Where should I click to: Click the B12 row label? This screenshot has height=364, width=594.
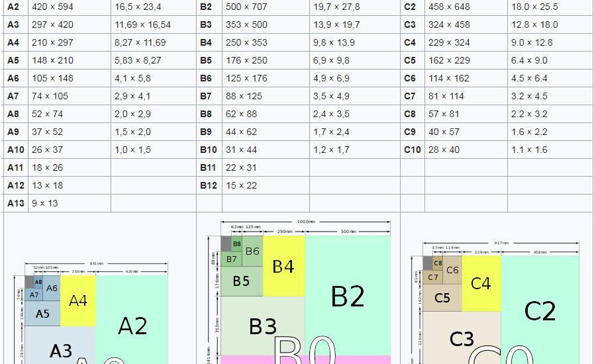pyautogui.click(x=209, y=185)
